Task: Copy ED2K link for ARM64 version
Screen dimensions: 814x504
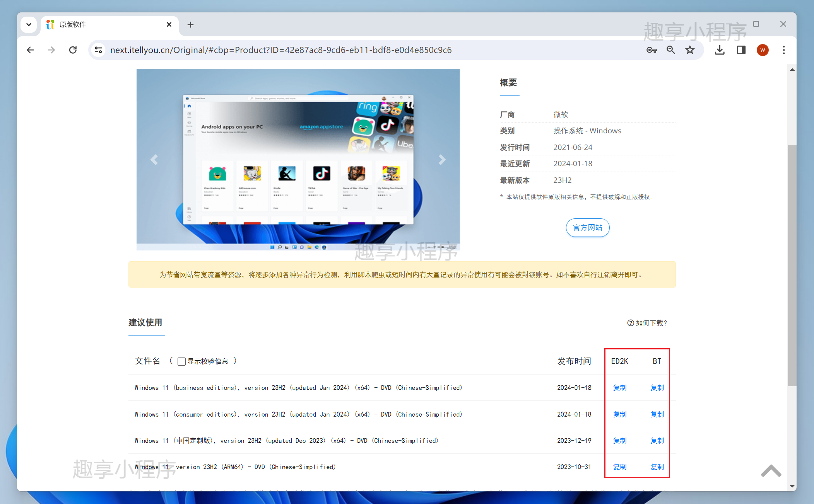Action: tap(620, 467)
